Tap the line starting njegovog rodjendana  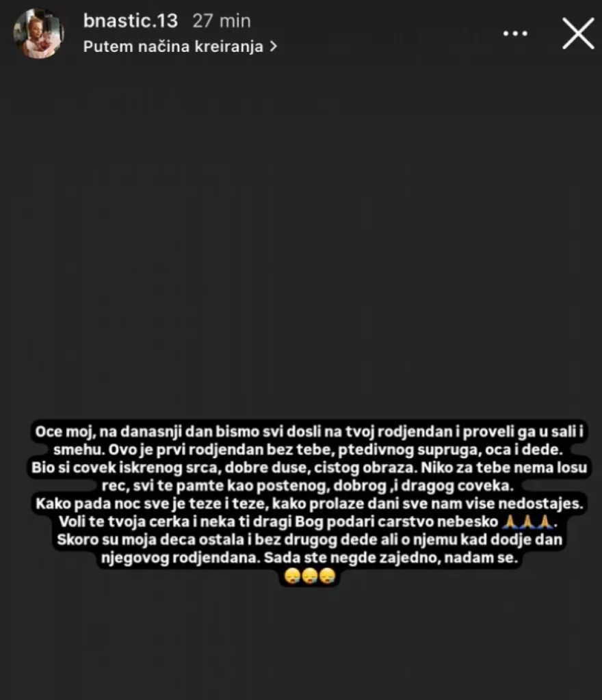(x=309, y=558)
